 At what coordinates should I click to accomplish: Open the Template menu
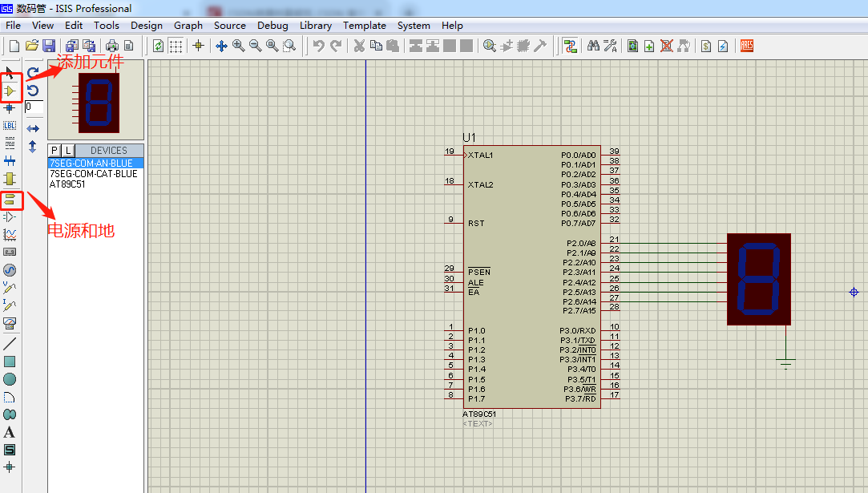364,26
